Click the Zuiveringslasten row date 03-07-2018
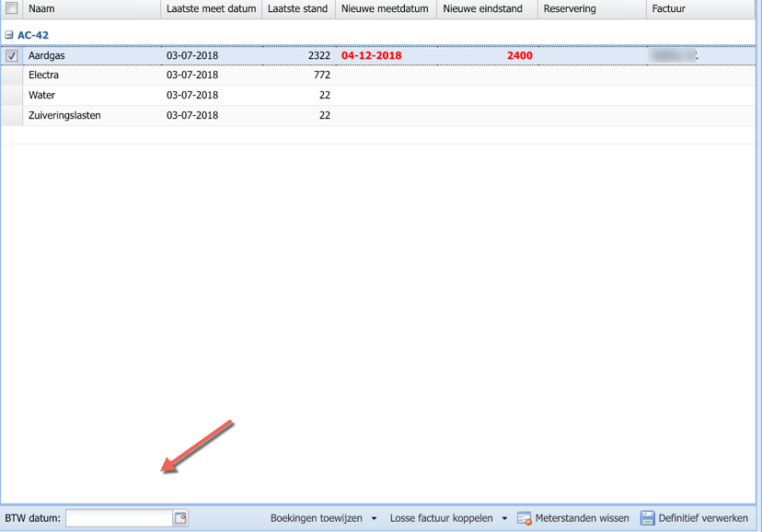 (x=192, y=116)
